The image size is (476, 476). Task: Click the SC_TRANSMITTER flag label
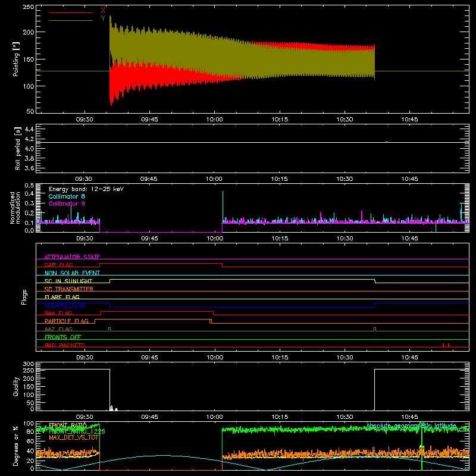[68, 289]
